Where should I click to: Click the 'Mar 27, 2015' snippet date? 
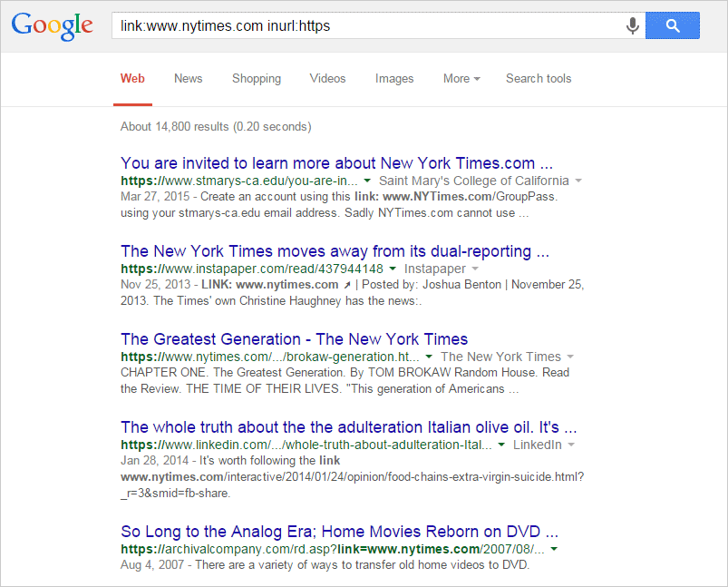click(155, 197)
